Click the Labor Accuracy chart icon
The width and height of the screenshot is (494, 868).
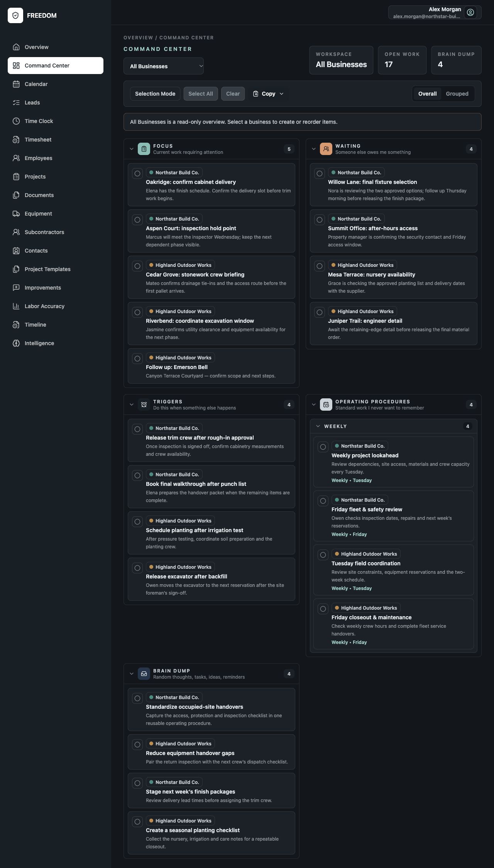16,306
